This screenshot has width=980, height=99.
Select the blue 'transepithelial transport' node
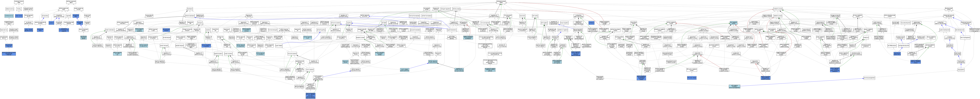[x=166, y=30]
